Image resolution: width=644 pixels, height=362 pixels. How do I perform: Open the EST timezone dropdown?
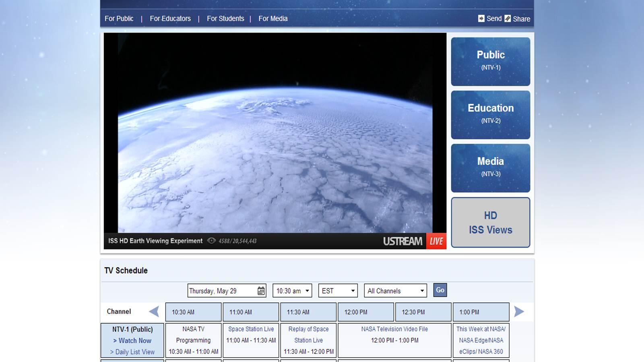338,291
